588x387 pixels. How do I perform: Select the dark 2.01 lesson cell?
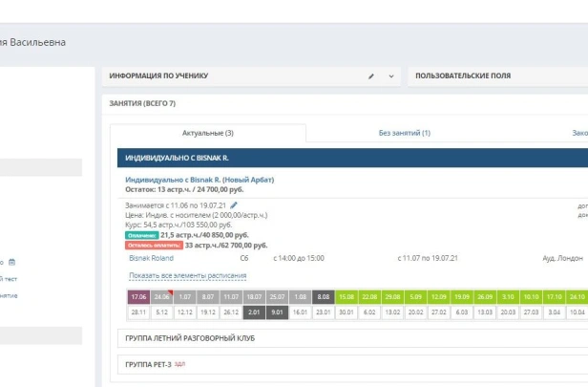tap(254, 312)
